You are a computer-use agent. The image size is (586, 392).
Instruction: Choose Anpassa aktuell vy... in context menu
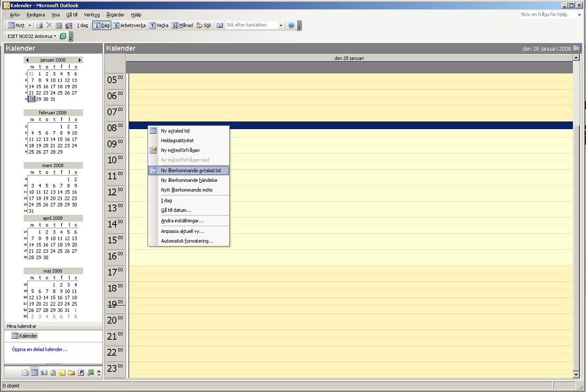pyautogui.click(x=189, y=231)
